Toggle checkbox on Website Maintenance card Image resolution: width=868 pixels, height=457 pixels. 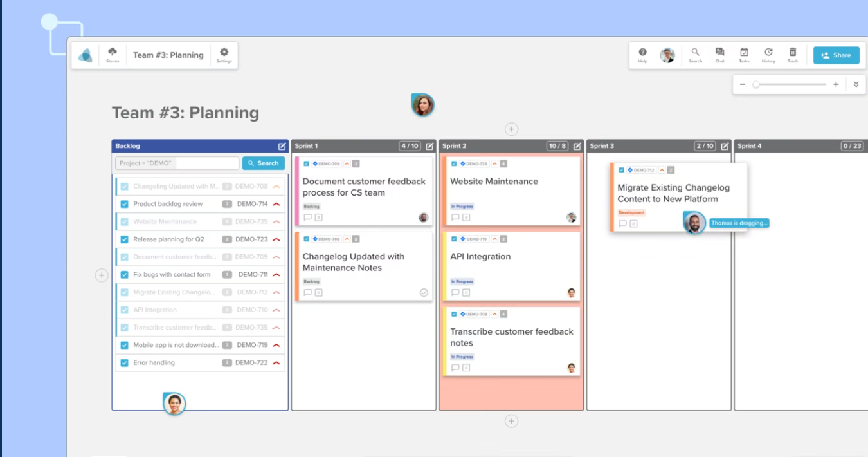(x=454, y=164)
